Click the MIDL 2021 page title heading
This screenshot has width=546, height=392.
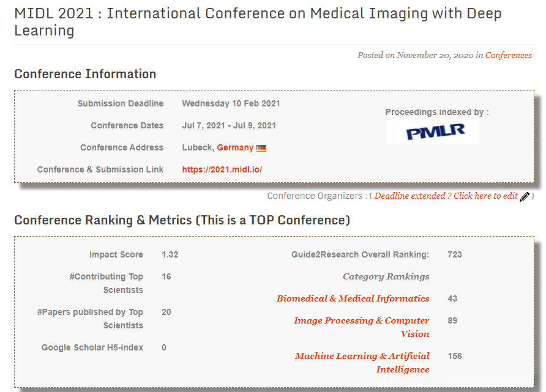tap(258, 22)
